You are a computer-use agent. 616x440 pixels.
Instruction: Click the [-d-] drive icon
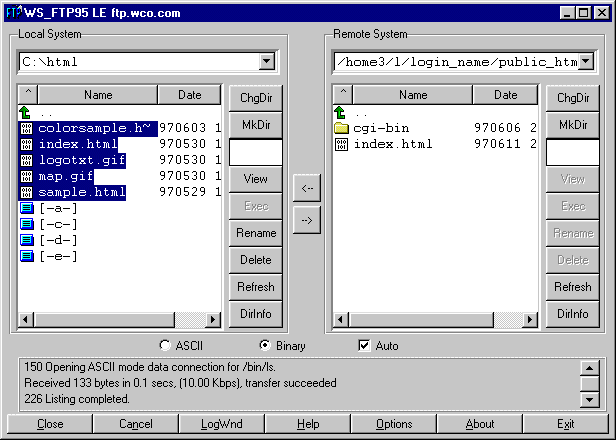(x=27, y=240)
